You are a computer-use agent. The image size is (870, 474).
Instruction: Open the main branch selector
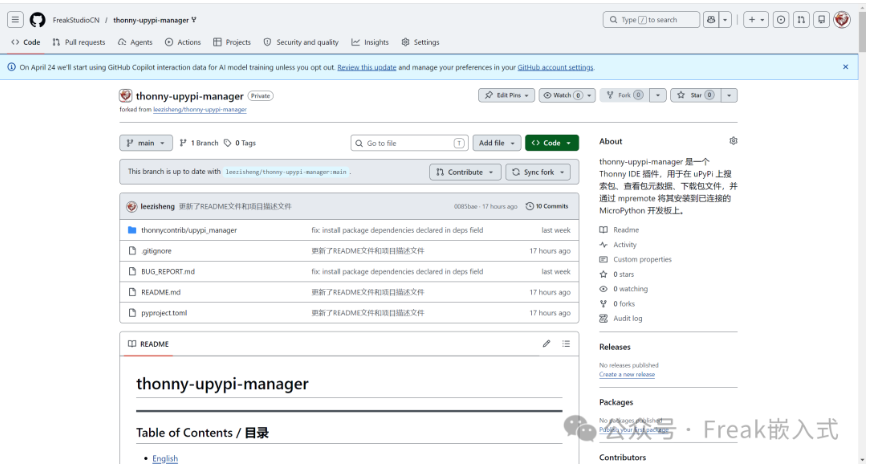[x=146, y=143]
